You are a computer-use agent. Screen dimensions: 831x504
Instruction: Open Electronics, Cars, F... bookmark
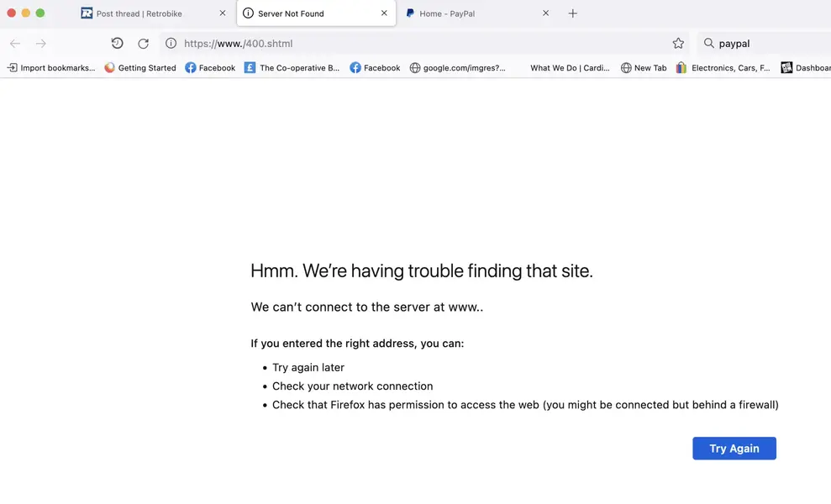[x=723, y=68]
